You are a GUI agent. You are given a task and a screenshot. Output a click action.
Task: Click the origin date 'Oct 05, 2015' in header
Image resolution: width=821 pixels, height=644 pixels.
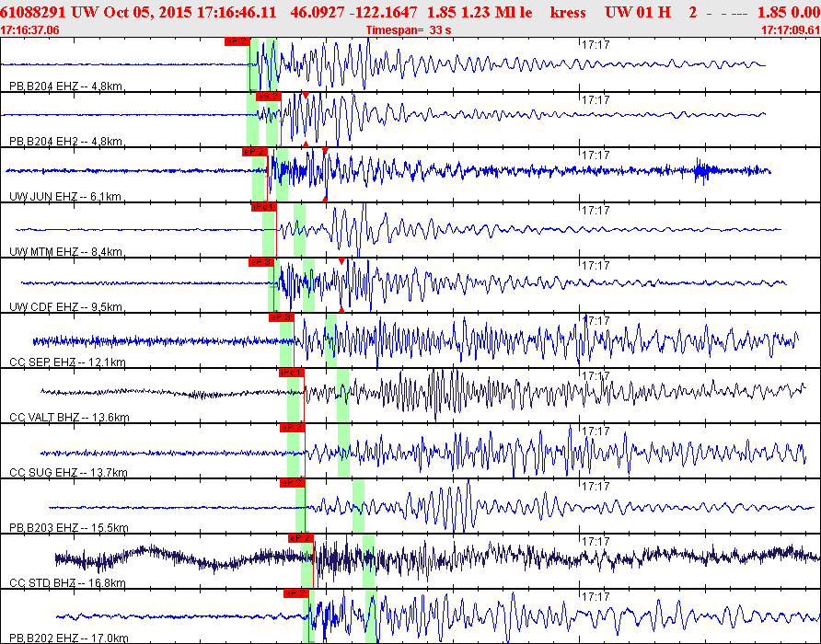(147, 12)
